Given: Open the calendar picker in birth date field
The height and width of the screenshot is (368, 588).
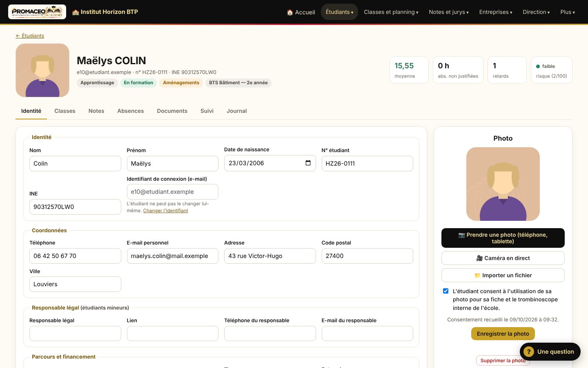Looking at the screenshot, I should click(308, 163).
